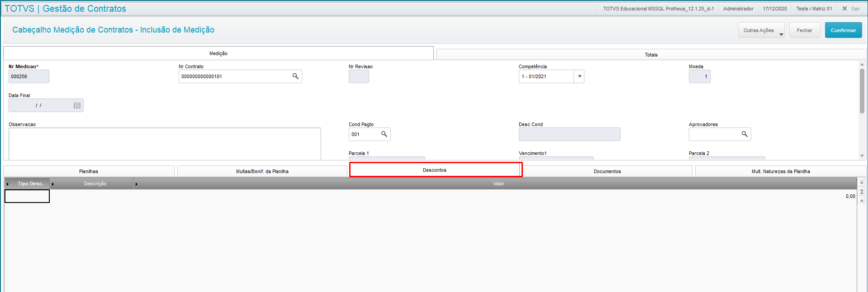
Task: Open the Multas/Bonif. da Planilha tab
Action: point(262,171)
